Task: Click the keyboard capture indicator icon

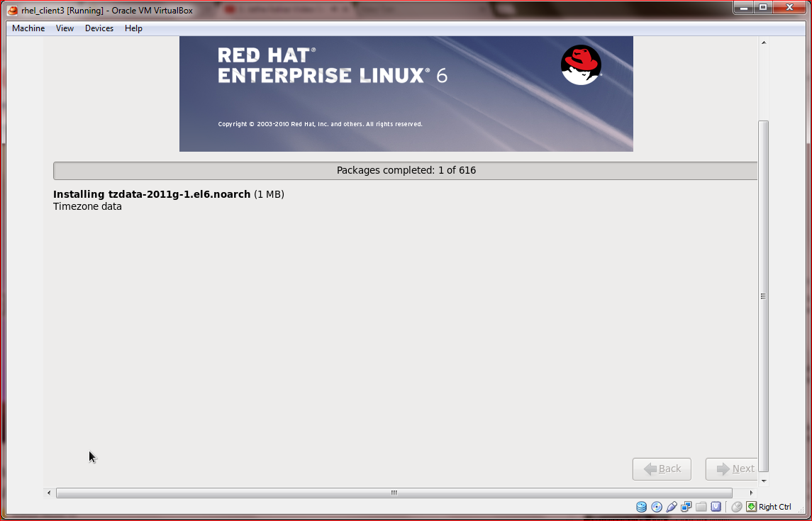Action: tap(750, 506)
